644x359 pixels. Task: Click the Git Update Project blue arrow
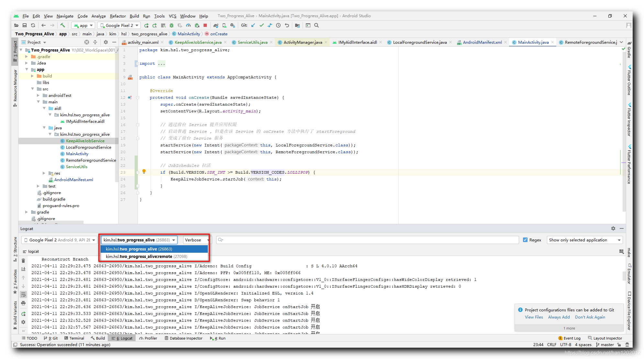(253, 25)
